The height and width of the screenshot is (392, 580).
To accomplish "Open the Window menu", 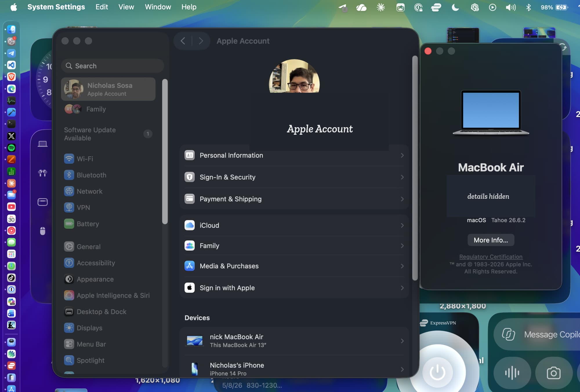I will [x=158, y=7].
